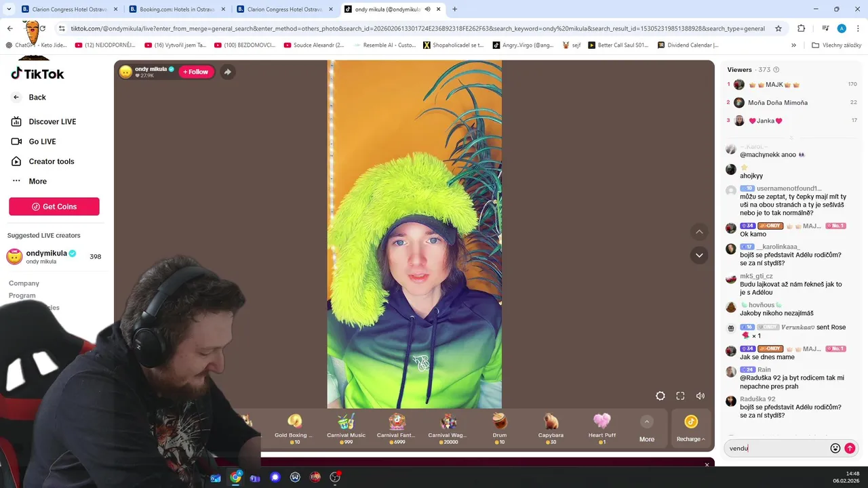This screenshot has height=488, width=868.
Task: Go to the previous LIVE with the up arrow
Action: click(x=699, y=232)
